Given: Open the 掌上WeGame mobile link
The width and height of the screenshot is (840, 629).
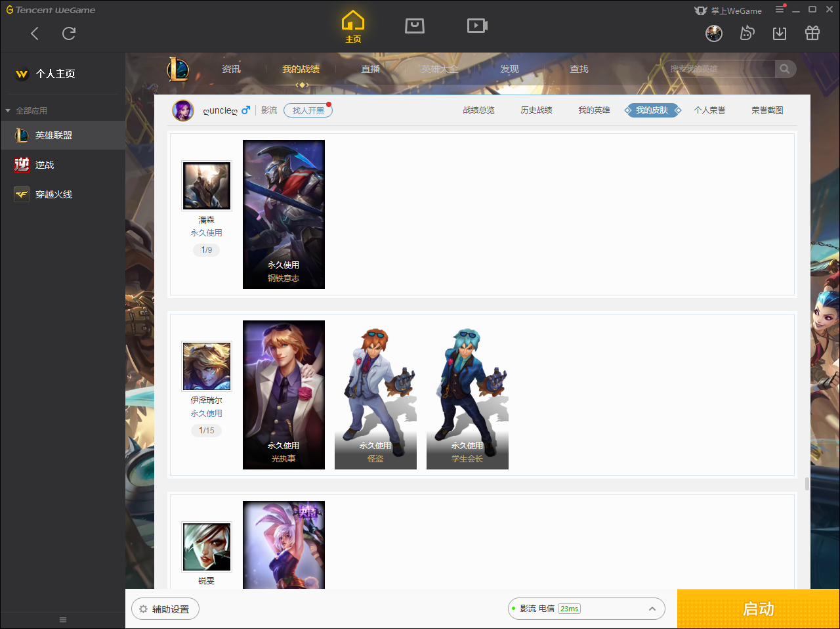Looking at the screenshot, I should (728, 11).
